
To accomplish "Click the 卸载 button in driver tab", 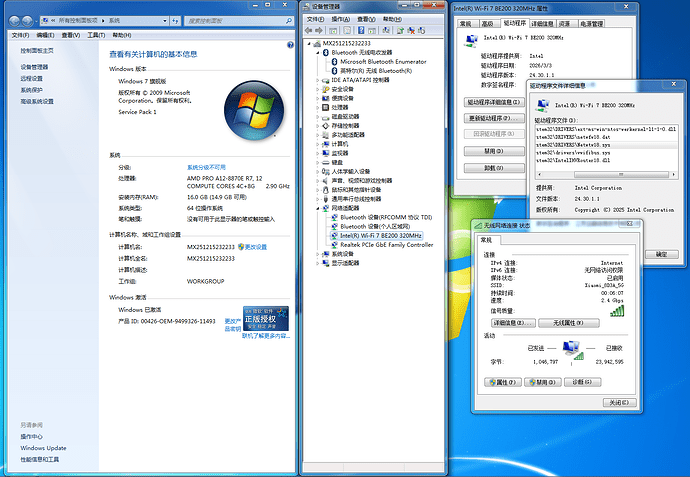I will (x=494, y=168).
